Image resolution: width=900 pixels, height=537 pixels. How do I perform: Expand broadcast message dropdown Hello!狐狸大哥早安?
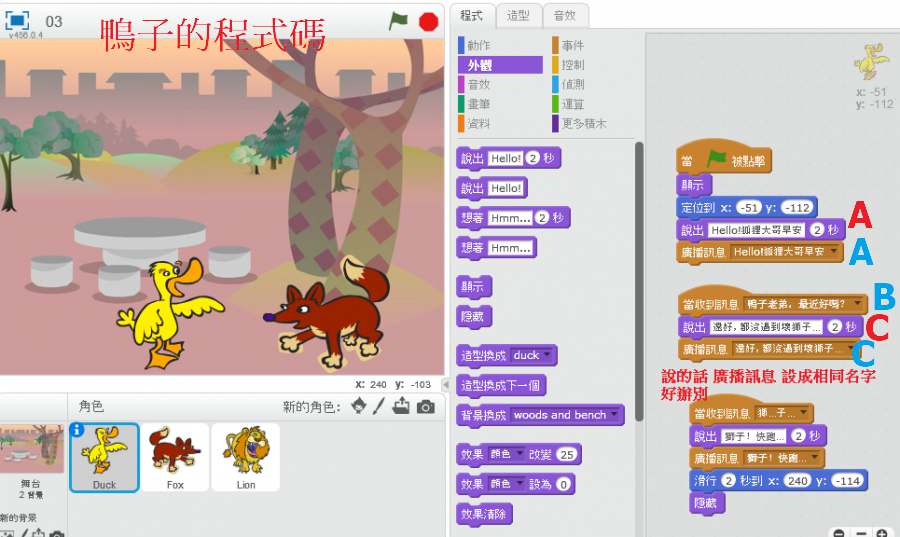834,252
